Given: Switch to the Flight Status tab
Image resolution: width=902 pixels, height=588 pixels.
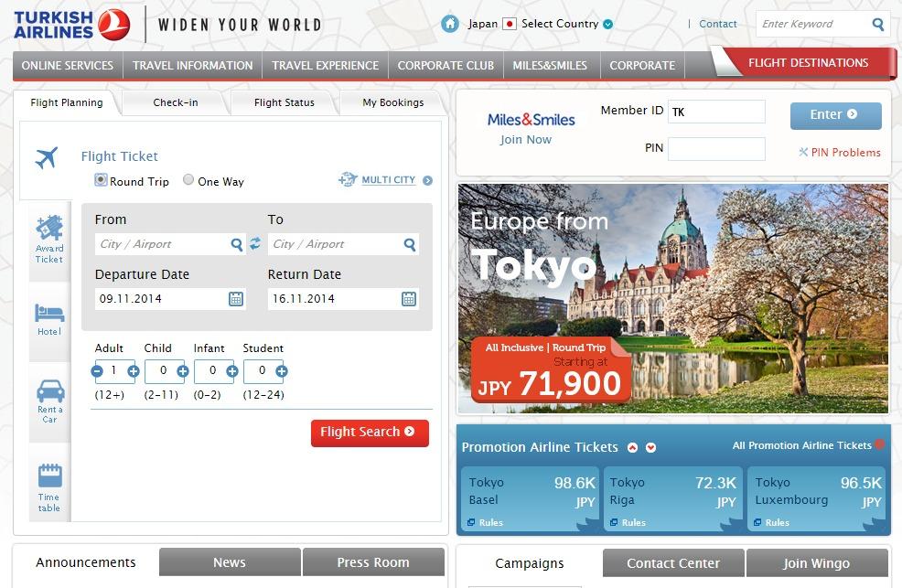Looking at the screenshot, I should 285,102.
